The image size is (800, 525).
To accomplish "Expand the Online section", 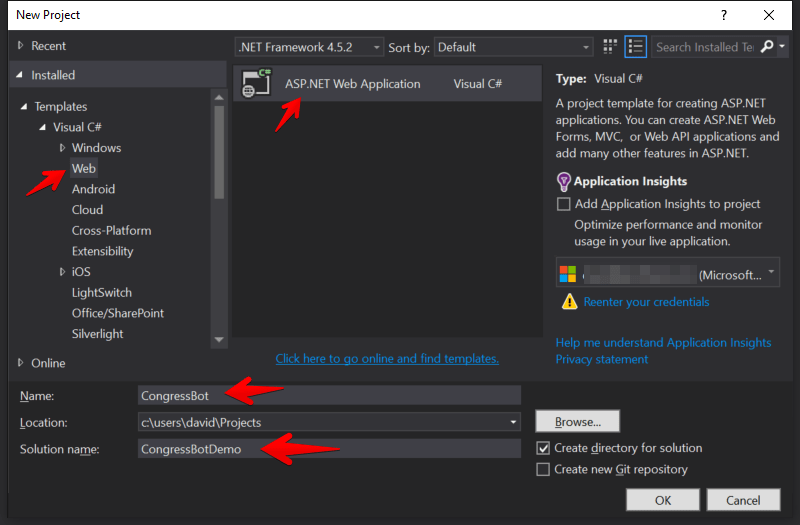I will pyautogui.click(x=20, y=363).
